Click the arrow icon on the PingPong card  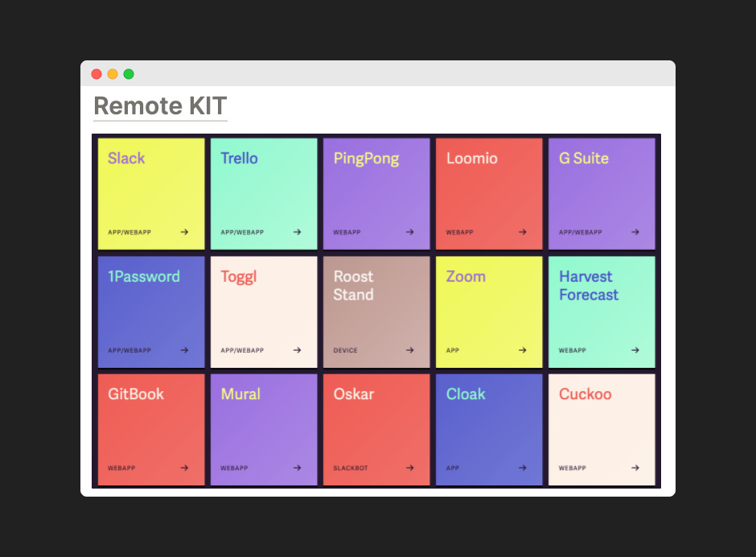pos(410,232)
